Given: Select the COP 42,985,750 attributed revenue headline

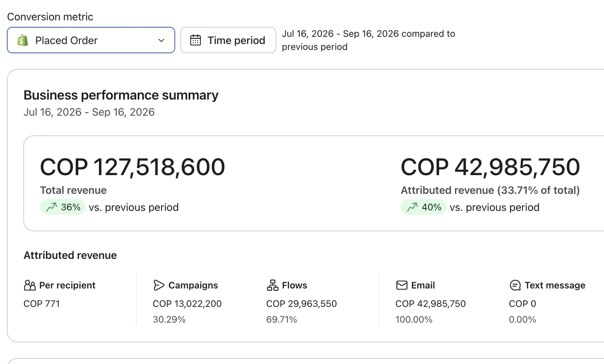Looking at the screenshot, I should coord(490,167).
